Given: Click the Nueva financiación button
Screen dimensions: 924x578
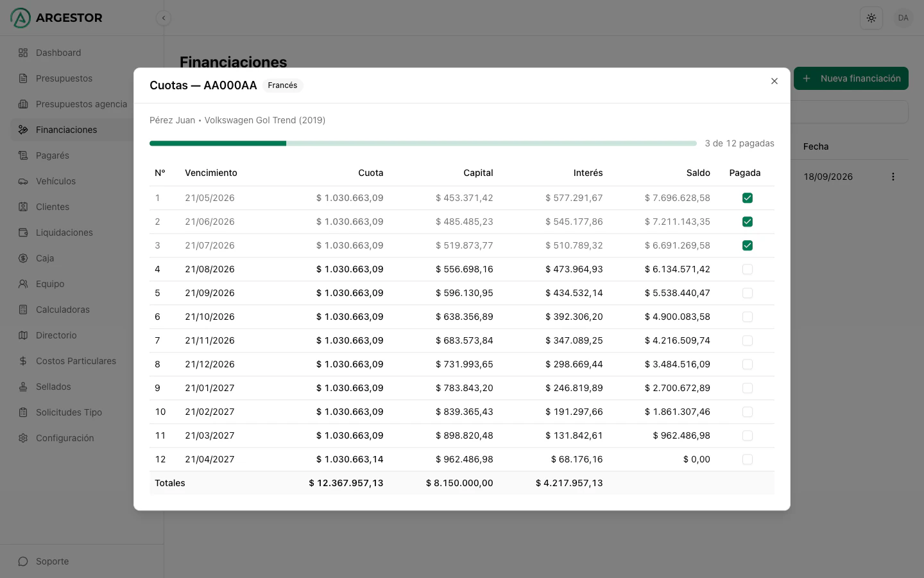Looking at the screenshot, I should coord(851,78).
